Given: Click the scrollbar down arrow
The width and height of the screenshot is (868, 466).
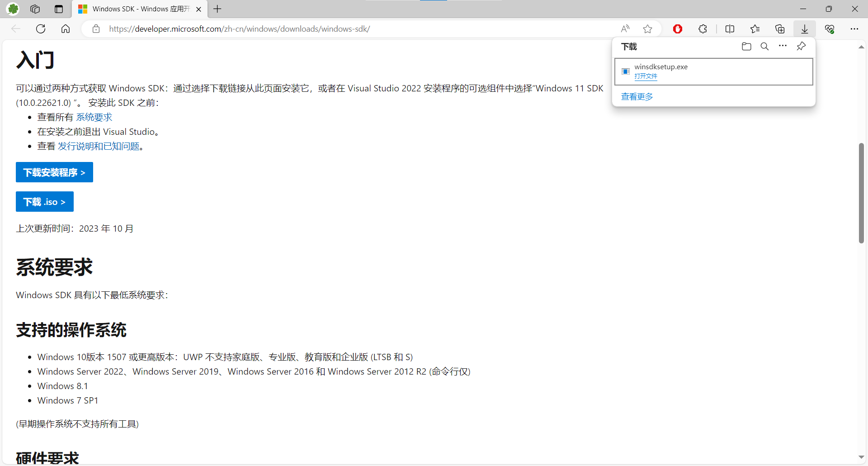Looking at the screenshot, I should pyautogui.click(x=861, y=457).
